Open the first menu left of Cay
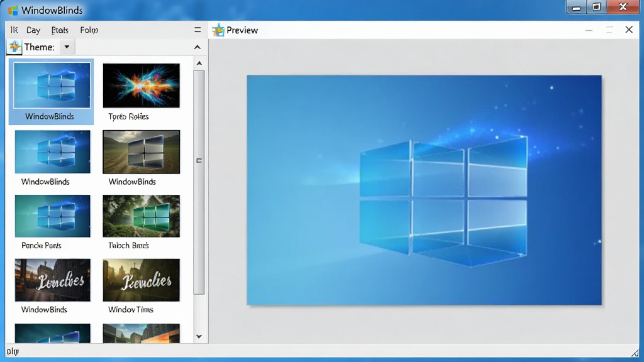Screen dimensions: 644x362 [x=14, y=30]
